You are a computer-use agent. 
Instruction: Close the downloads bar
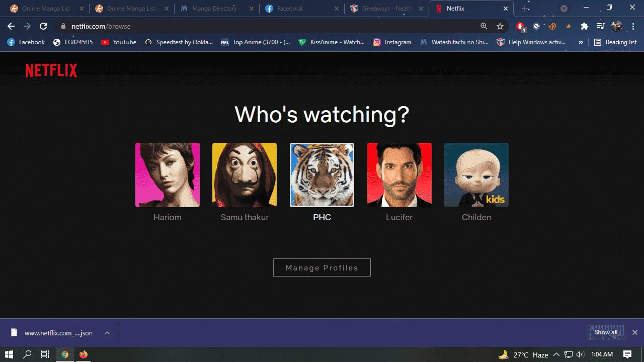pos(635,332)
